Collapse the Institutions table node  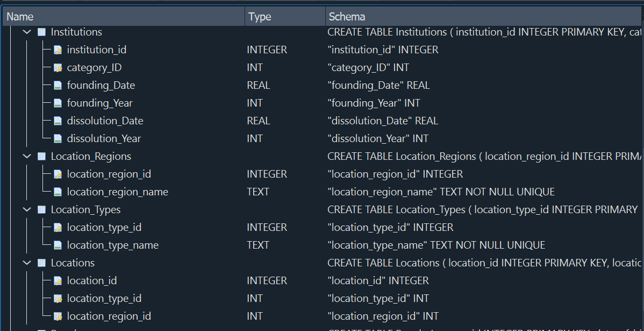click(x=27, y=32)
